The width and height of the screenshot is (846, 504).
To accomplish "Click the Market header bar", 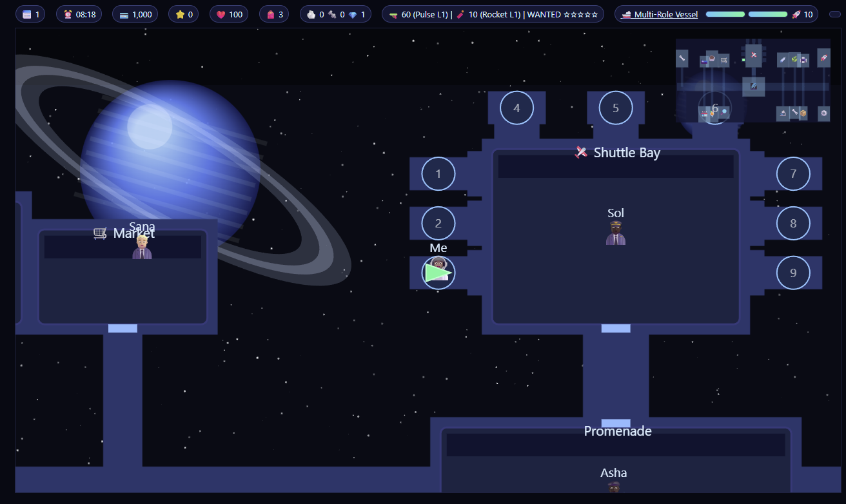I will 123,246.
